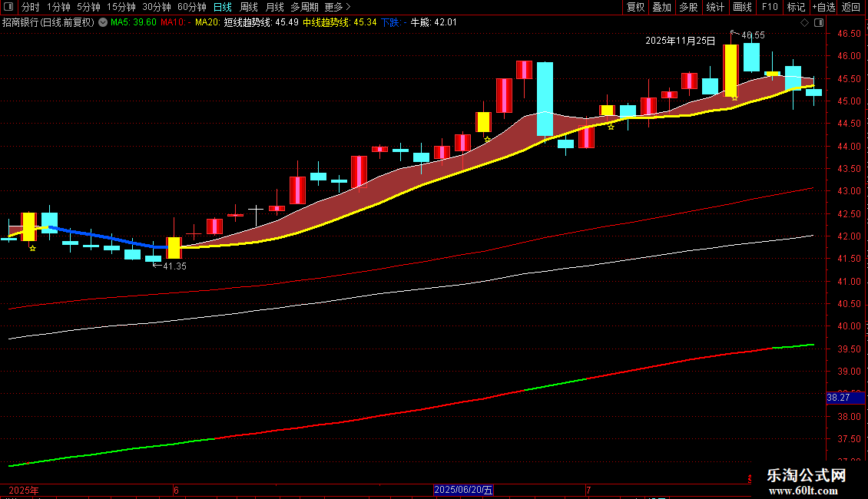Add stock via +自选 button

pos(823,7)
